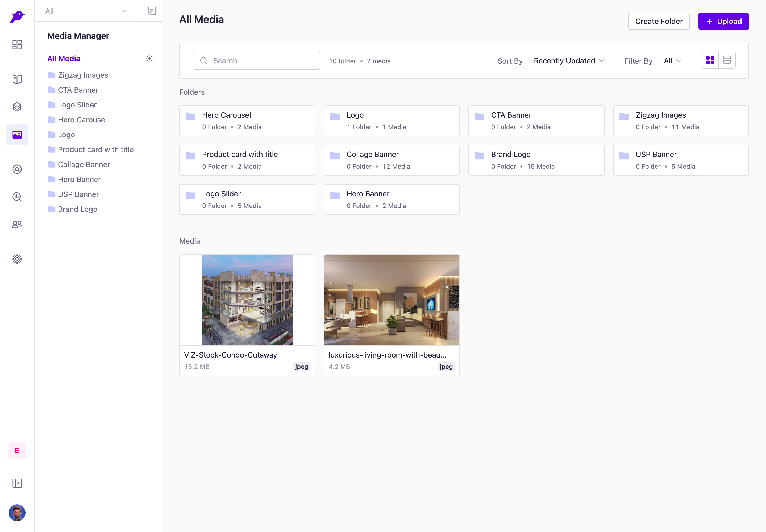
Task: Open the team members icon in sidebar
Action: tap(17, 225)
